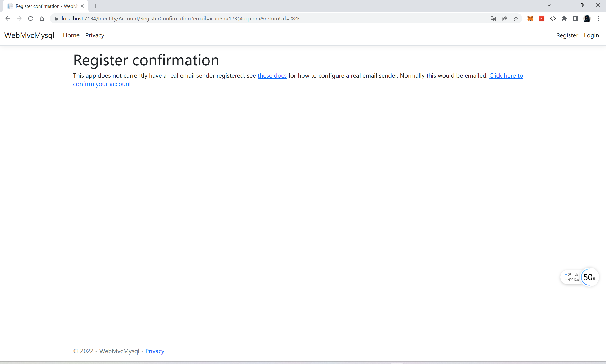This screenshot has width=606, height=364.
Task: Click the share page icon
Action: (504, 18)
